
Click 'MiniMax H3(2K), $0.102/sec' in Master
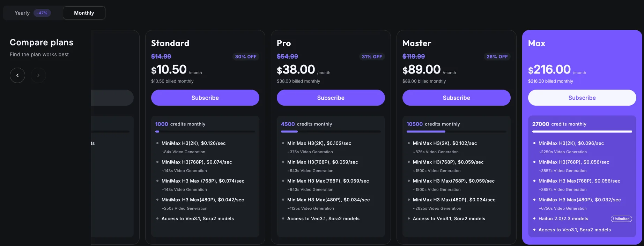(x=445, y=143)
